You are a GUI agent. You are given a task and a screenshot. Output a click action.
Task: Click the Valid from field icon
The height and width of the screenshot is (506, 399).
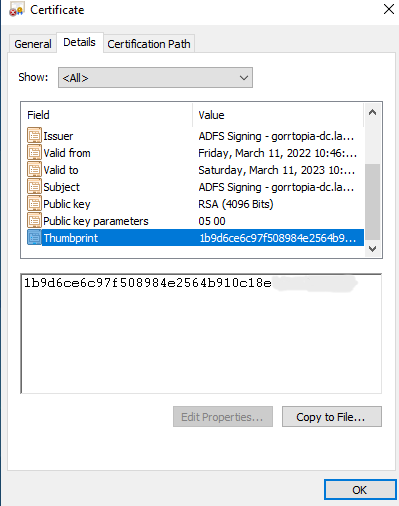click(34, 152)
